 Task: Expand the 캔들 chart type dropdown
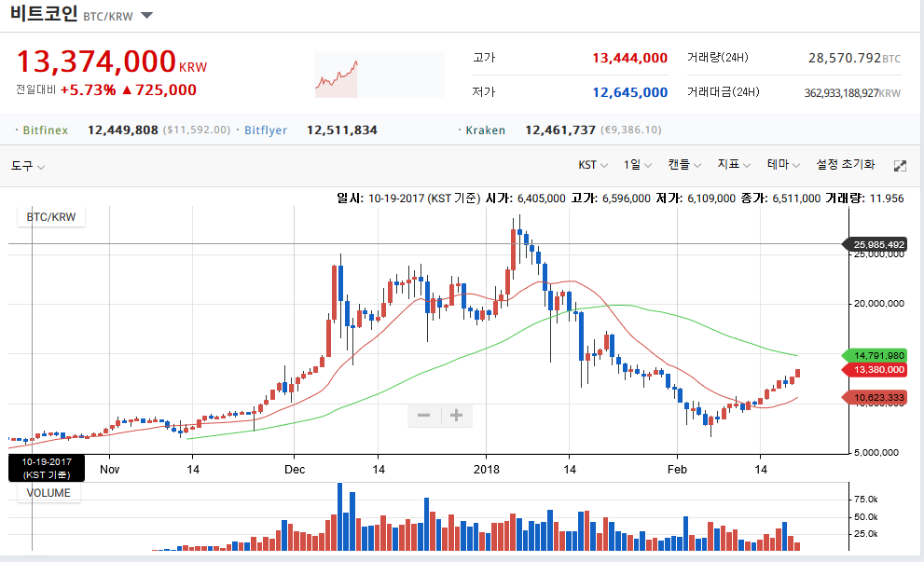click(x=684, y=165)
